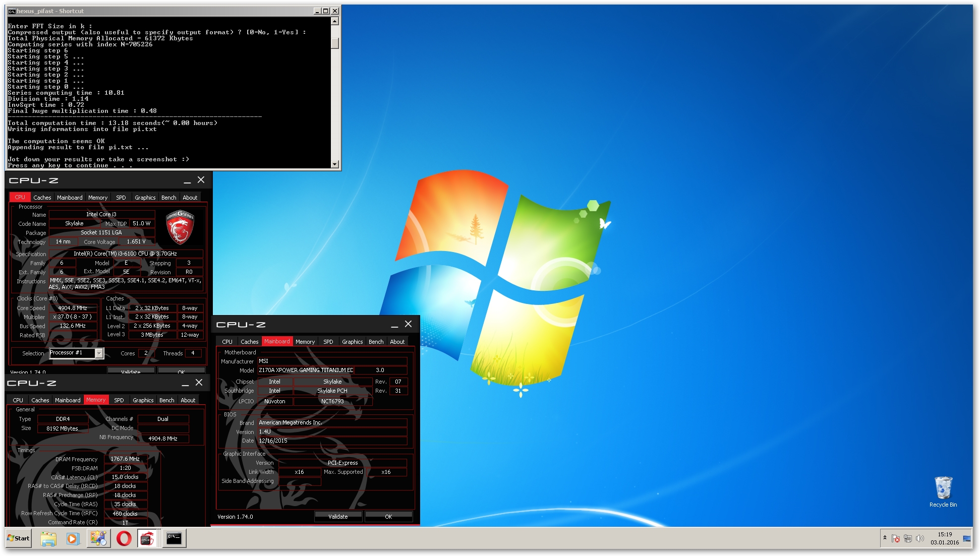Launch Windows Media Player from the taskbar

pyautogui.click(x=73, y=538)
